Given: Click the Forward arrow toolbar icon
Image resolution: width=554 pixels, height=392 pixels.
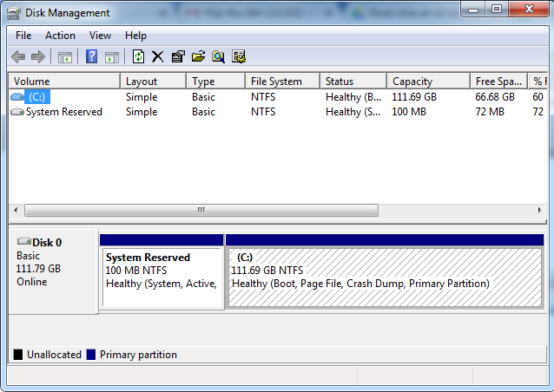Looking at the screenshot, I should point(37,56).
